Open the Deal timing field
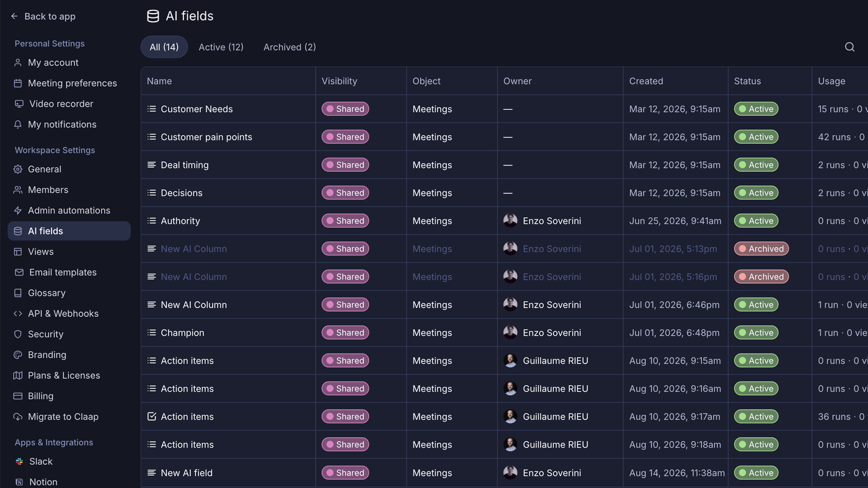Screen dimensions: 868x488 (x=185, y=165)
